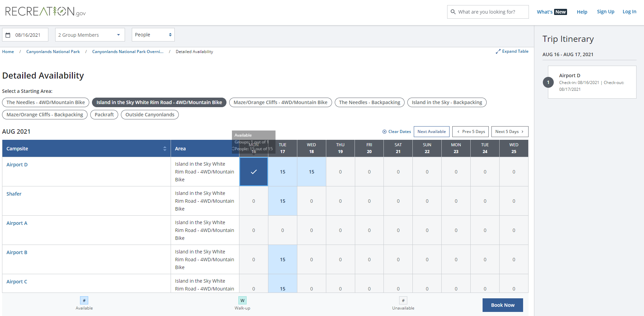Screen dimensions: 644x316
Task: Click Sign Up
Action: pyautogui.click(x=606, y=12)
